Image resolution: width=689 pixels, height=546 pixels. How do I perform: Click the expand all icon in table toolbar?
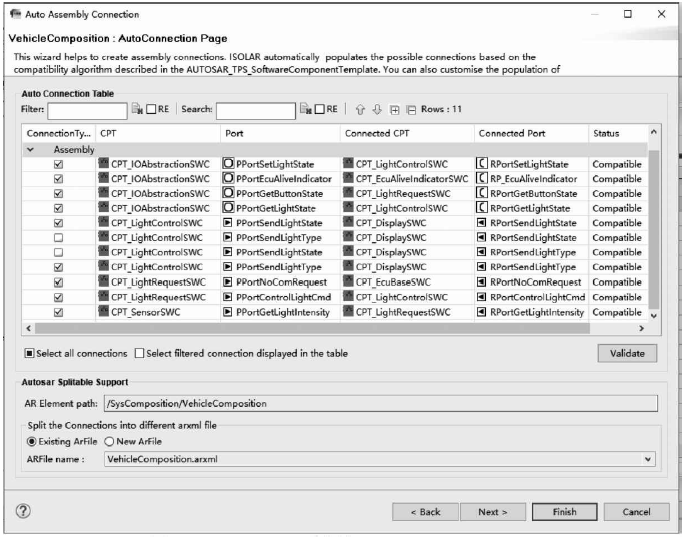coord(392,109)
